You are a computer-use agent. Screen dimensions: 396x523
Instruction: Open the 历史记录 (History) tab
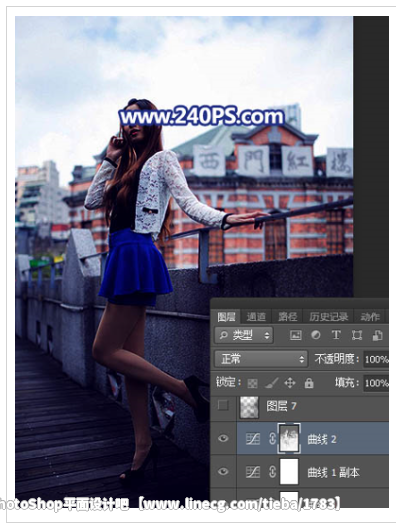328,317
